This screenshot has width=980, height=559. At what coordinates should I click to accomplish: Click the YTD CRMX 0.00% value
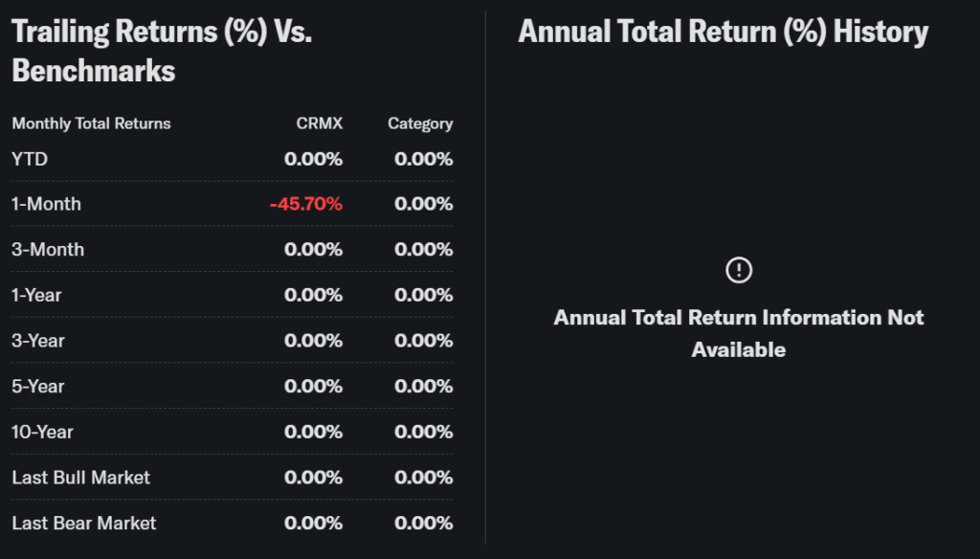[313, 159]
